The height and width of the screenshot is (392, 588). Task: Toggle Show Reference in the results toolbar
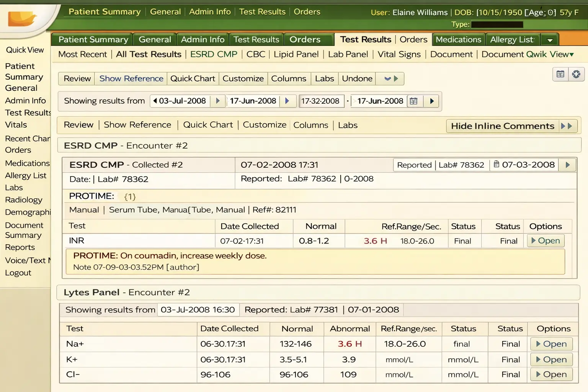131,78
